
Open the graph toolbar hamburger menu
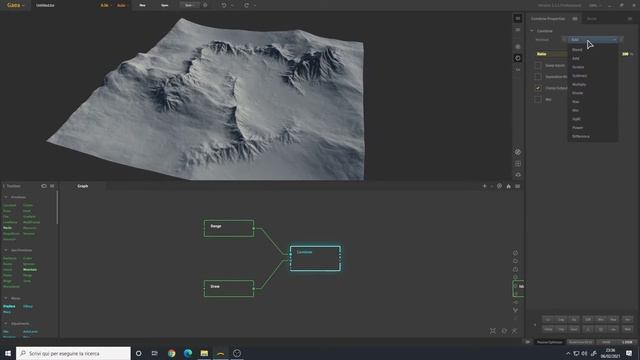(x=518, y=186)
